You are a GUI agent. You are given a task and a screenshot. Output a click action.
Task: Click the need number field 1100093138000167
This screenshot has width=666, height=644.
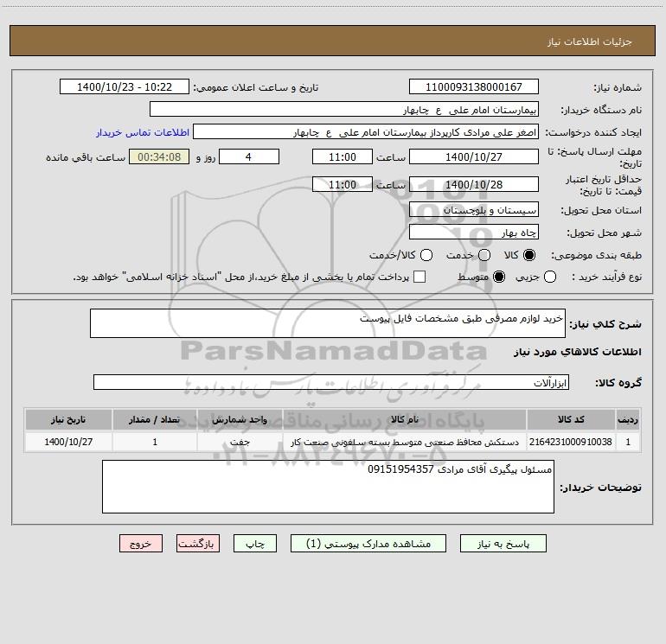pyautogui.click(x=474, y=87)
